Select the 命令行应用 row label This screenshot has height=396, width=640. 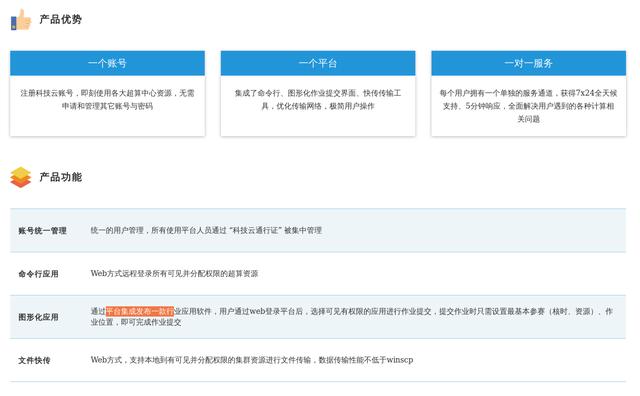pyautogui.click(x=38, y=274)
